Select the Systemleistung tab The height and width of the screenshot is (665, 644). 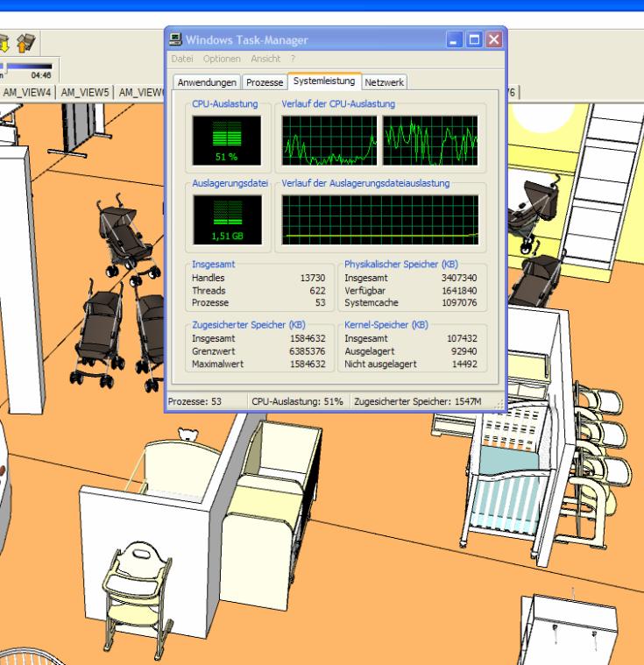pyautogui.click(x=324, y=81)
